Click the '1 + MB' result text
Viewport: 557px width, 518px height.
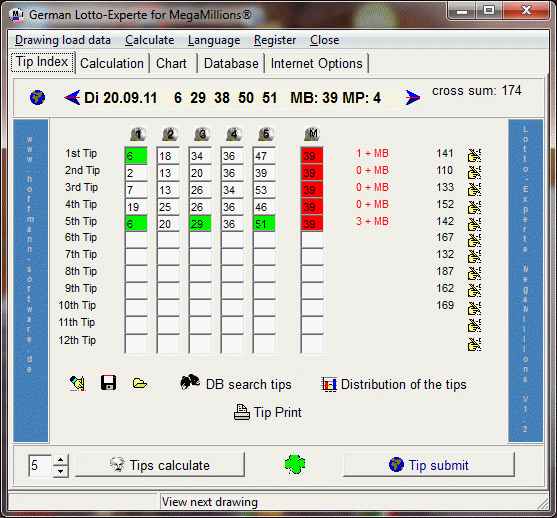pyautogui.click(x=372, y=153)
